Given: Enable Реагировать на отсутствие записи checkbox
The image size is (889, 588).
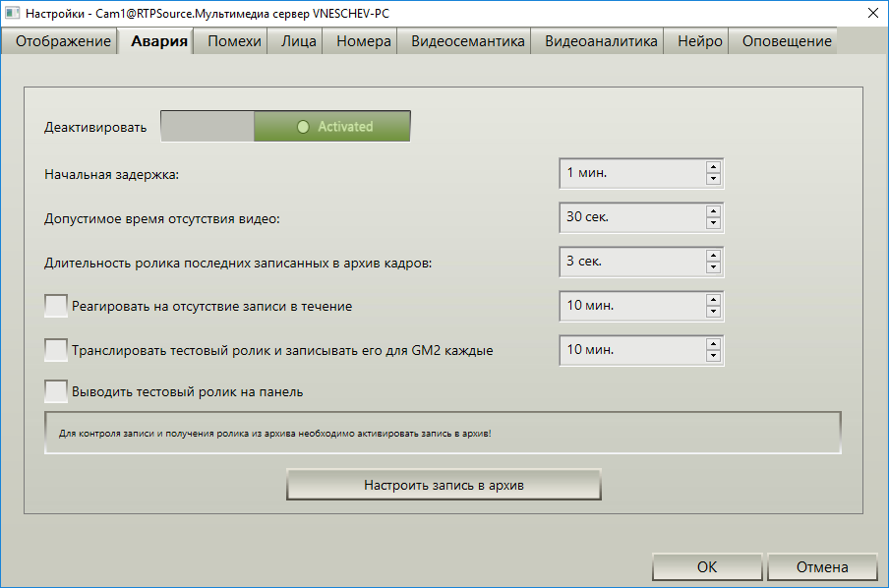Looking at the screenshot, I should click(x=56, y=306).
